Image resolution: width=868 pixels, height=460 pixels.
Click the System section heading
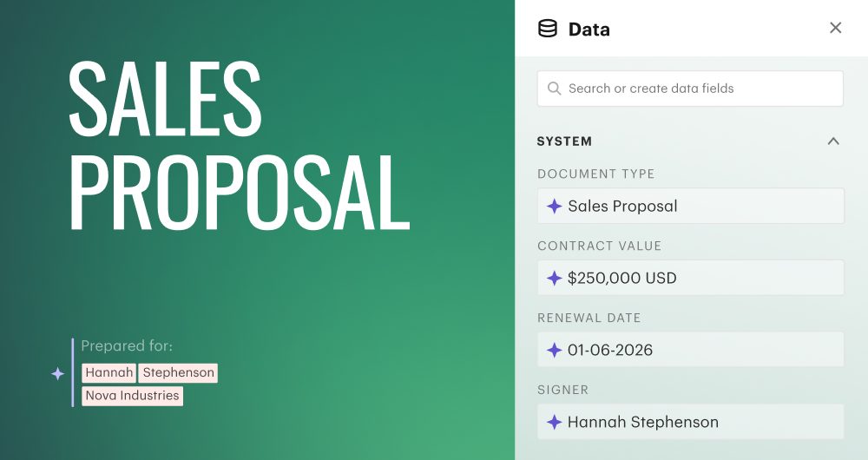click(565, 141)
